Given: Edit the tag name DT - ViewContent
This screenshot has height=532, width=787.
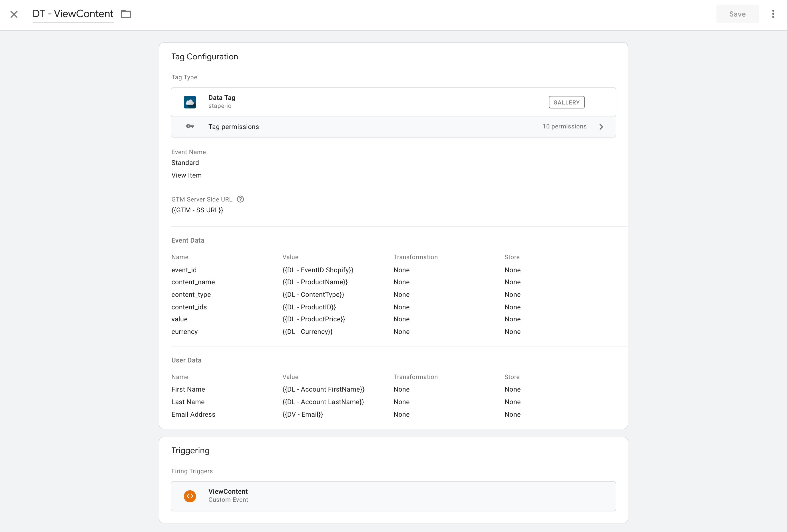Looking at the screenshot, I should click(73, 13).
